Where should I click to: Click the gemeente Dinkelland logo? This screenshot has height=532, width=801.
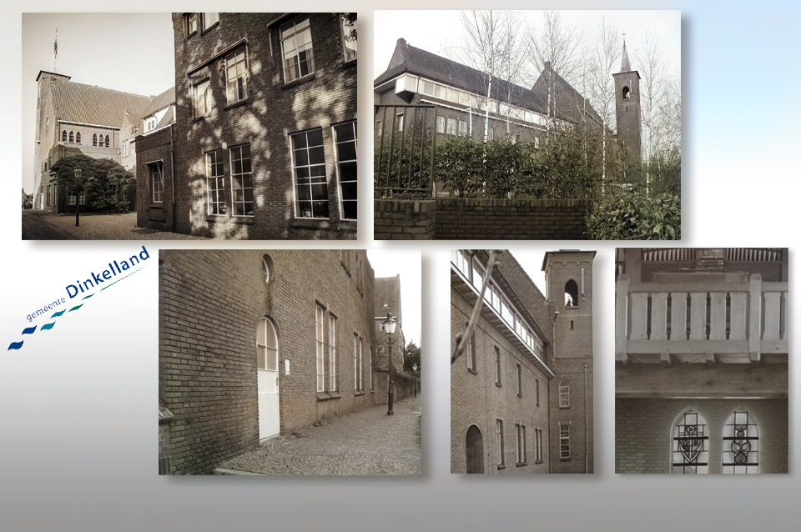click(78, 299)
